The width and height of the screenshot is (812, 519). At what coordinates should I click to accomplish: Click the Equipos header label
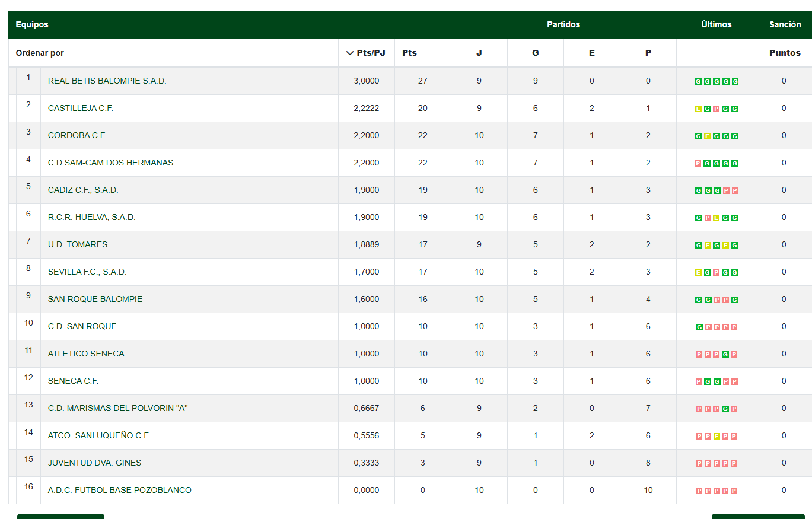coord(32,24)
